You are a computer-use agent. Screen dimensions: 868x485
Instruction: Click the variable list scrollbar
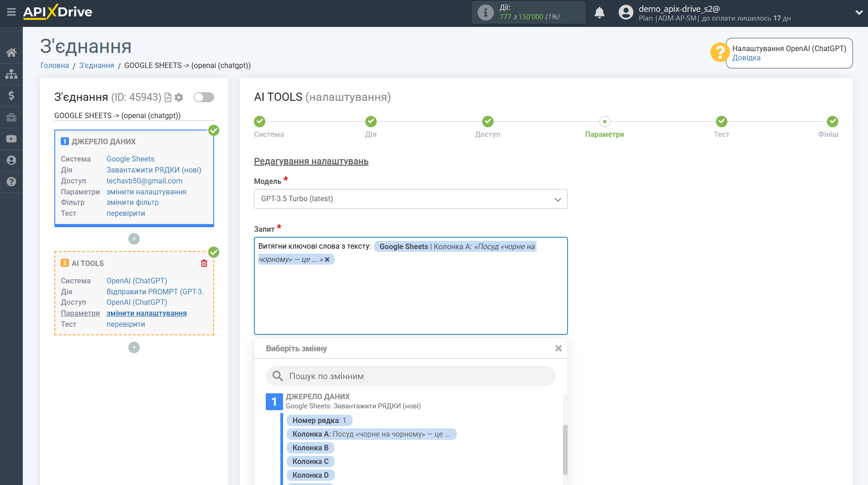[565, 450]
